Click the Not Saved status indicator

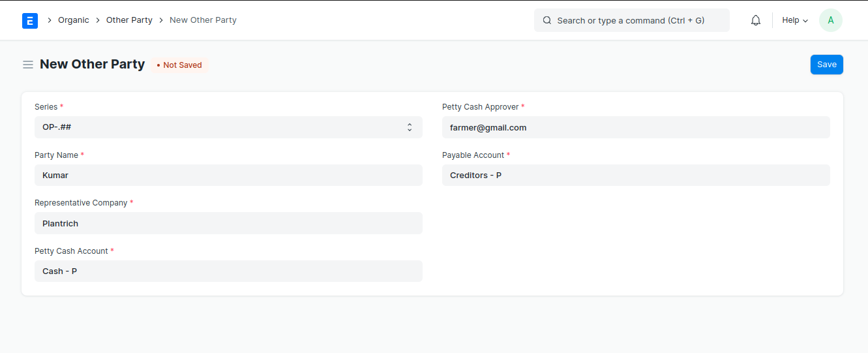[x=180, y=65]
